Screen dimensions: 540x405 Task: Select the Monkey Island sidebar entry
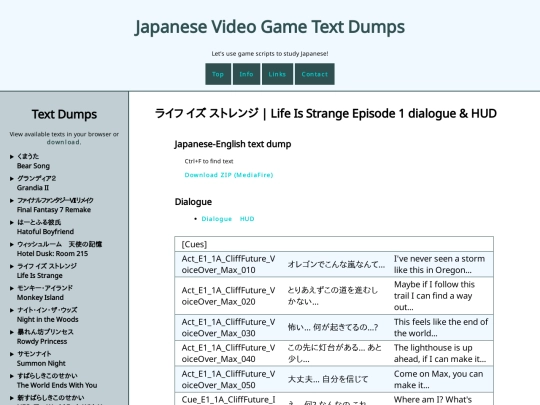[x=45, y=293]
